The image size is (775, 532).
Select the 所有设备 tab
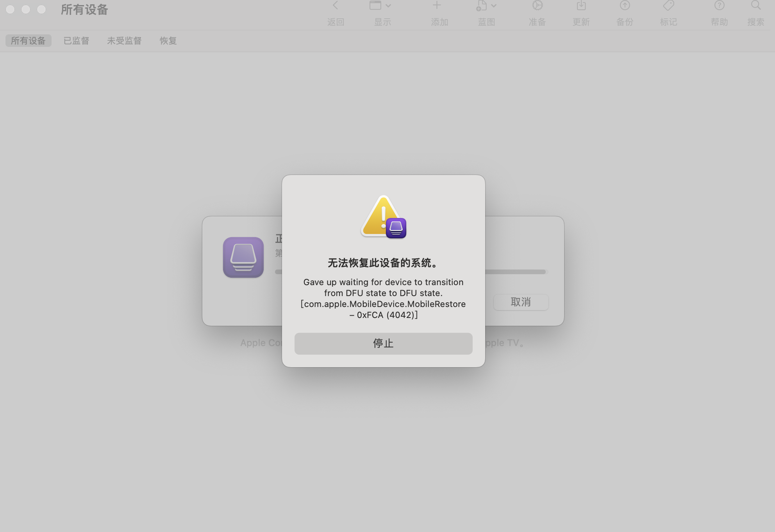28,41
